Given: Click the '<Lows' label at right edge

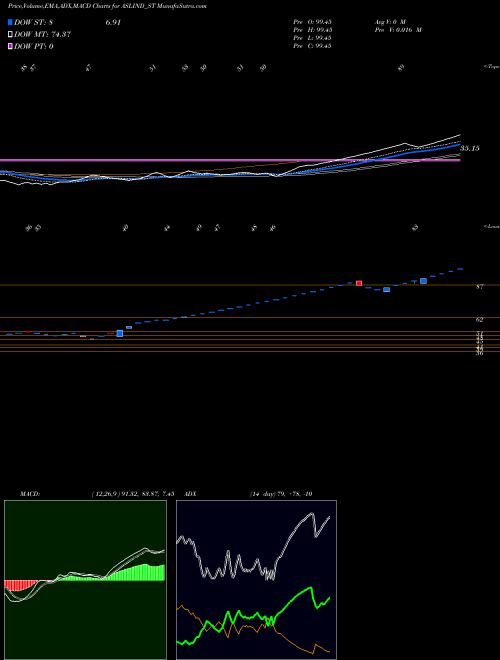Looking at the screenshot, I should (x=491, y=226).
